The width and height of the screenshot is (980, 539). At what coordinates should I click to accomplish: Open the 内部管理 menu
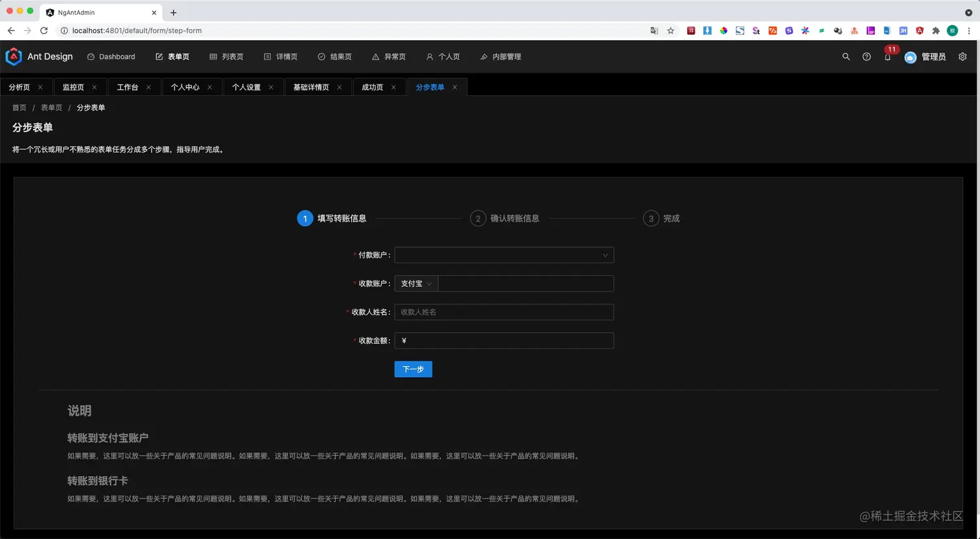coord(500,57)
